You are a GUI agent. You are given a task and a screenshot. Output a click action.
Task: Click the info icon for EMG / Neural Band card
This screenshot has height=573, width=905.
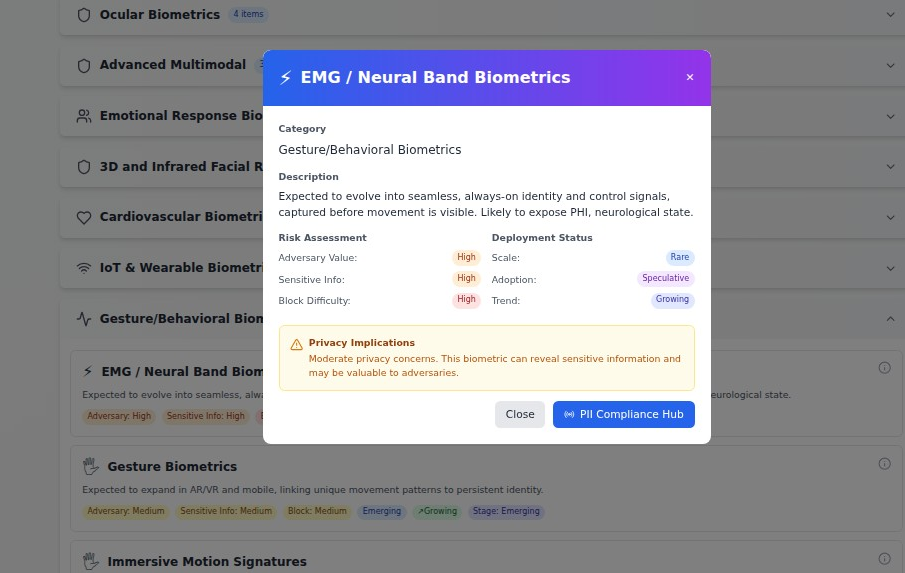point(884,368)
